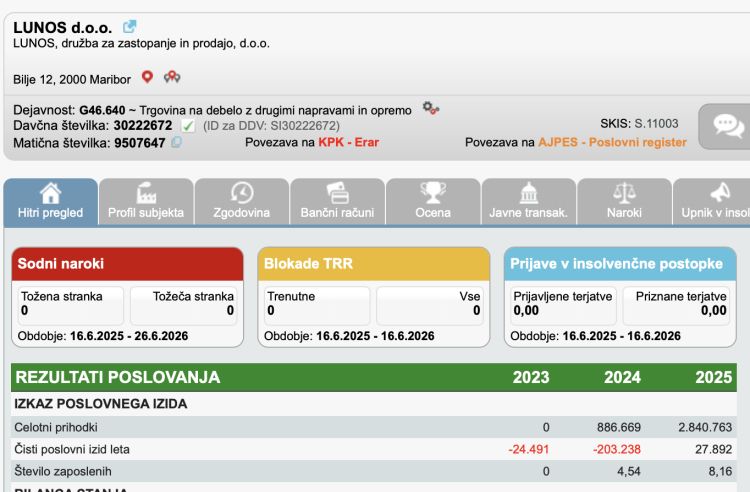The height and width of the screenshot is (492, 750).
Task: Click the company name LUNOS d.o.o.
Action: tap(63, 27)
